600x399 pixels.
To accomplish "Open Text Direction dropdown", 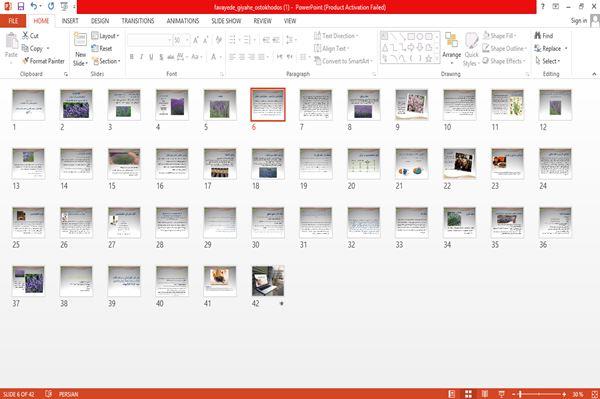I will (336, 36).
